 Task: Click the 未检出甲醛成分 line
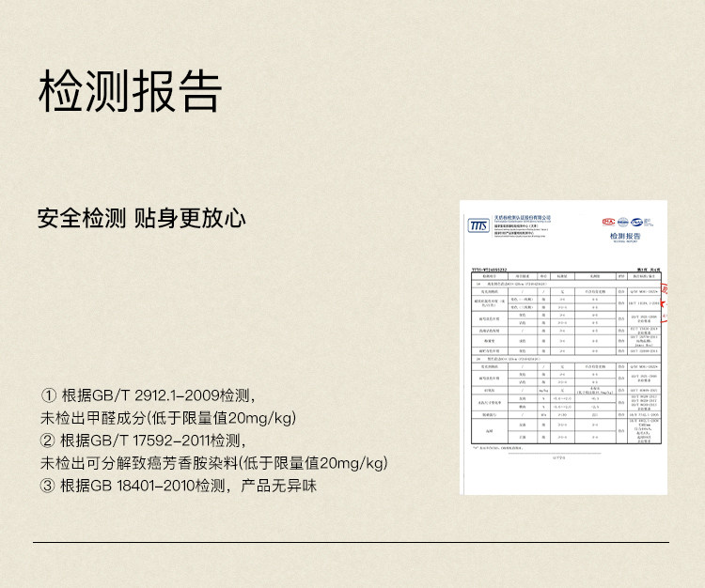(x=168, y=418)
